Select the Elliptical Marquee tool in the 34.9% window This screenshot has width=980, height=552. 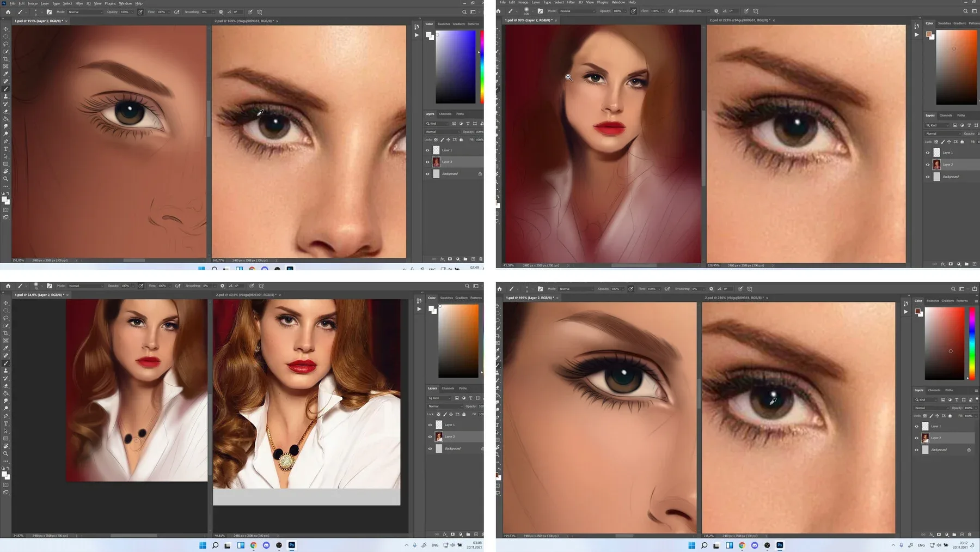tap(6, 310)
